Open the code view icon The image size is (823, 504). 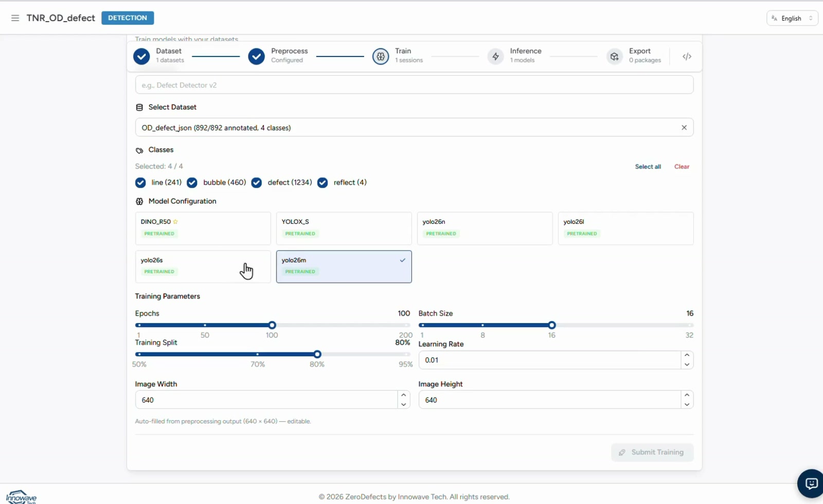pos(687,57)
